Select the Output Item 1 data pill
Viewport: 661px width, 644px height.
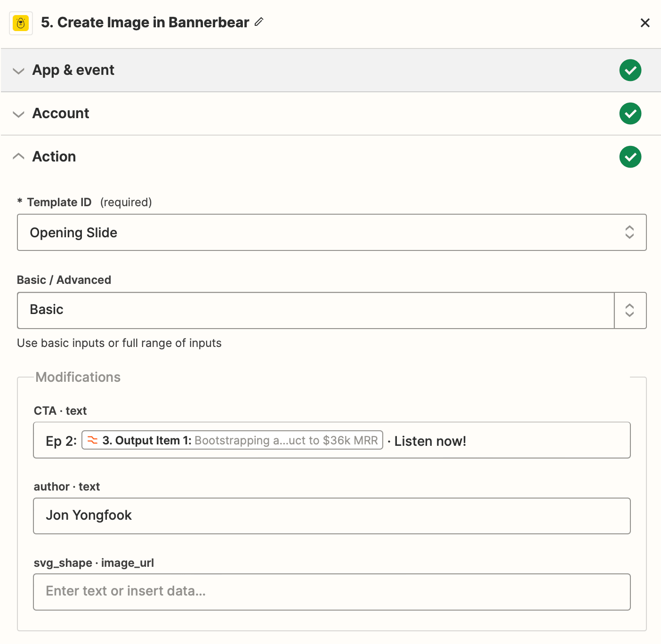tap(232, 440)
